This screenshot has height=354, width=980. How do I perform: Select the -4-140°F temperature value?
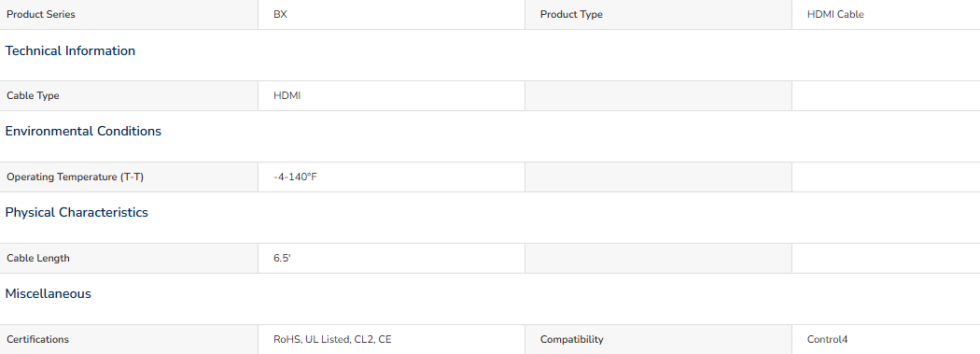(x=295, y=177)
